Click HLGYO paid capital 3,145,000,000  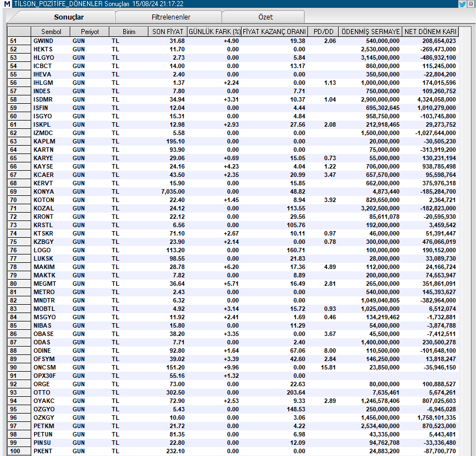click(380, 57)
